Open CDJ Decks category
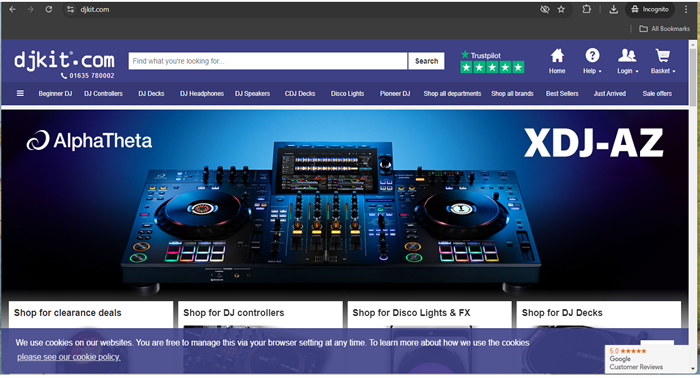This screenshot has height=378, width=700. point(300,94)
